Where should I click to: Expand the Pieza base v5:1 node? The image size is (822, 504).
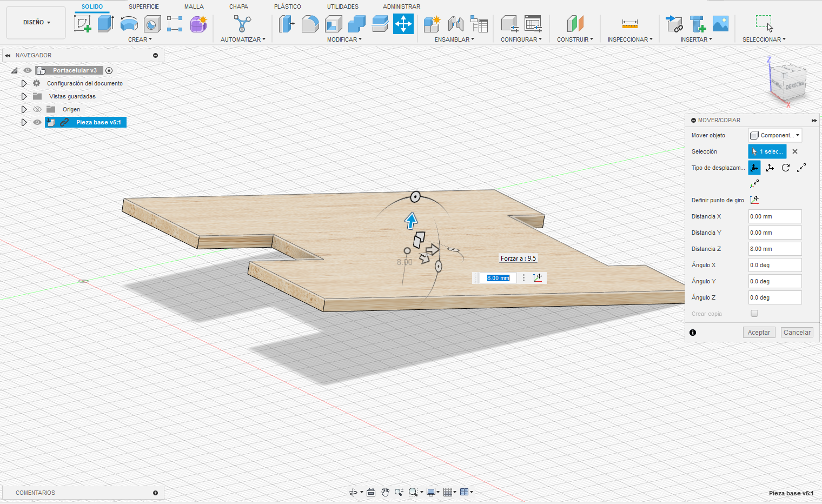tap(24, 122)
